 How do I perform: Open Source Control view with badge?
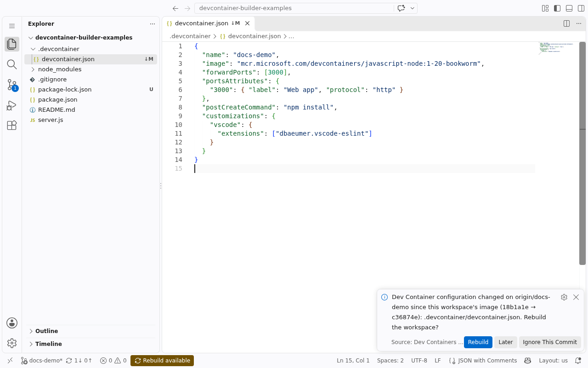pyautogui.click(x=12, y=85)
